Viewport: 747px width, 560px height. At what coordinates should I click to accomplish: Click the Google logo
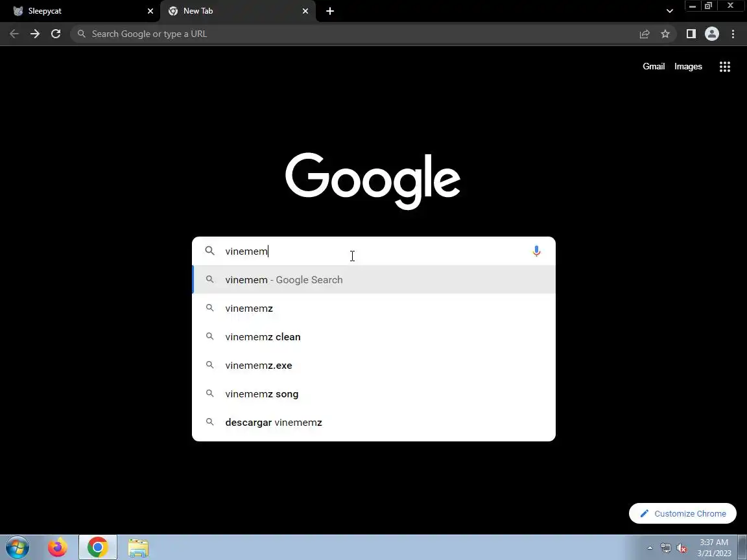(x=373, y=180)
